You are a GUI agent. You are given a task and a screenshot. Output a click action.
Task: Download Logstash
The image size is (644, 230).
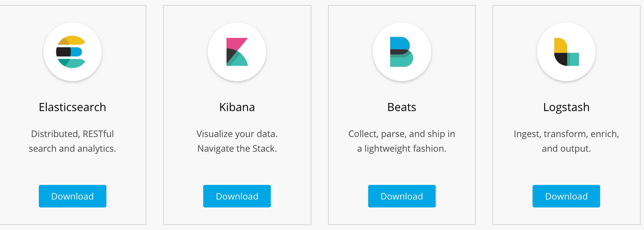pyautogui.click(x=566, y=196)
